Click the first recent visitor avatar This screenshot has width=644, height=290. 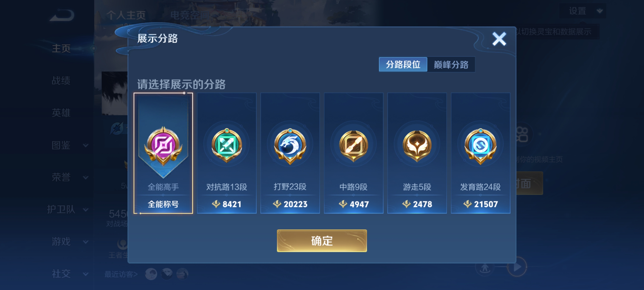coord(151,274)
